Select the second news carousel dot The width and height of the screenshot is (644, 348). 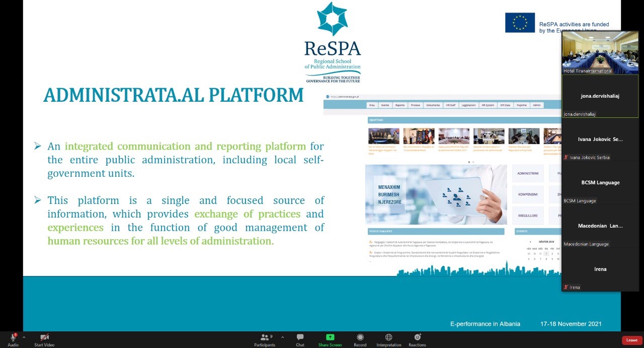(x=473, y=162)
